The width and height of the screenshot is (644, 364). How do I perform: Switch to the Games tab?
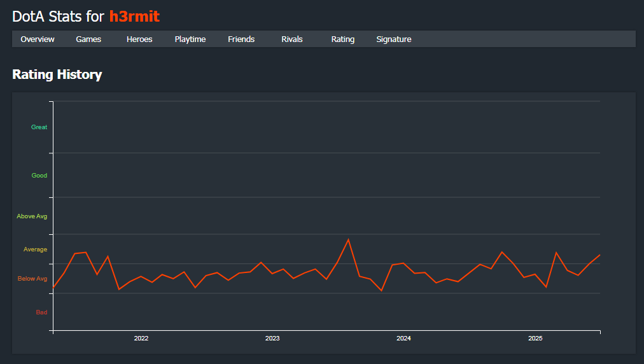(x=88, y=39)
